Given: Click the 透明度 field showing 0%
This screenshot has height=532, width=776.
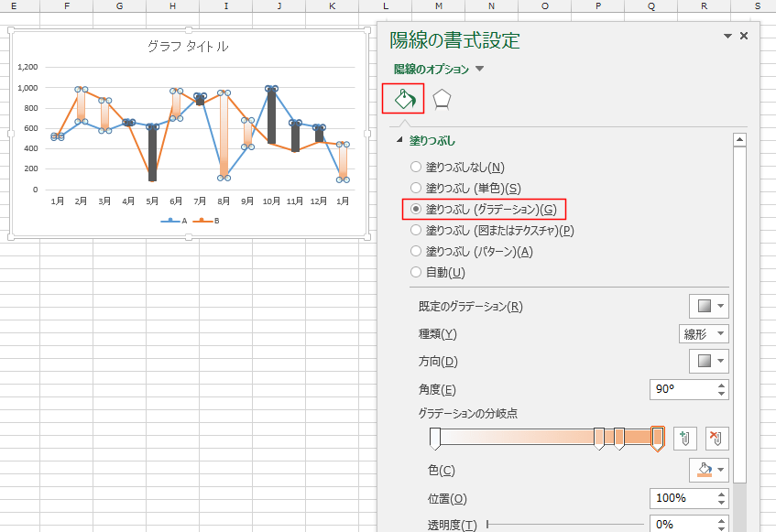Looking at the screenshot, I should point(683,524).
